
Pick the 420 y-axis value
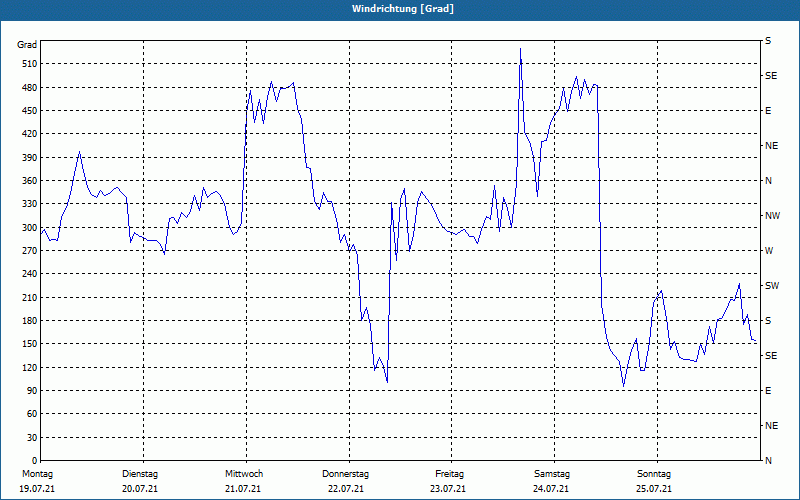pyautogui.click(x=30, y=134)
